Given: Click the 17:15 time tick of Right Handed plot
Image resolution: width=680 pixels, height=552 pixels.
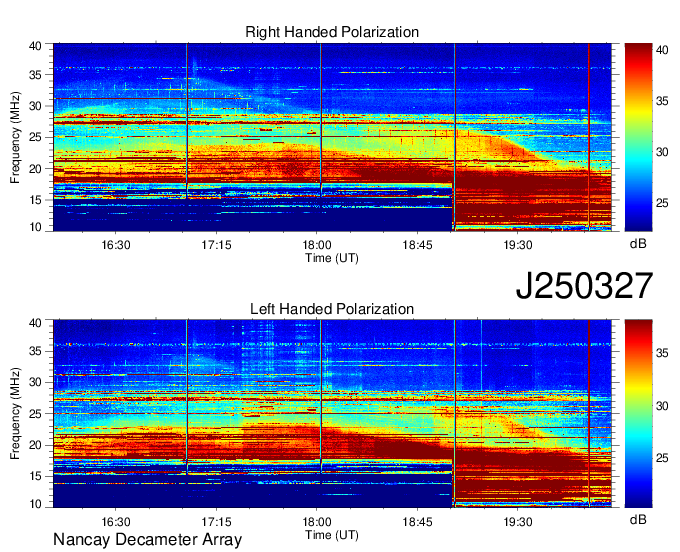Looking at the screenshot, I should pyautogui.click(x=216, y=245).
